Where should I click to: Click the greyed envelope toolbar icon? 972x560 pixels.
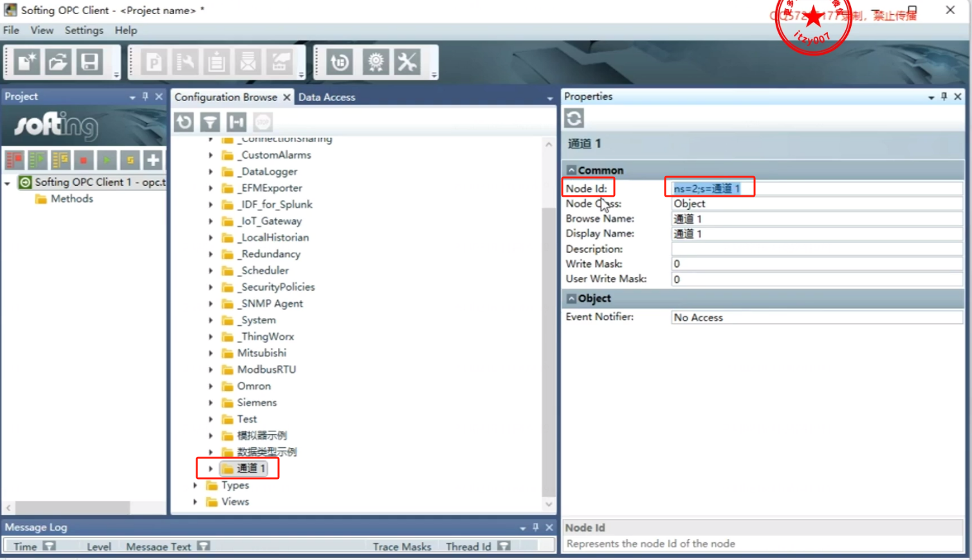[248, 62]
